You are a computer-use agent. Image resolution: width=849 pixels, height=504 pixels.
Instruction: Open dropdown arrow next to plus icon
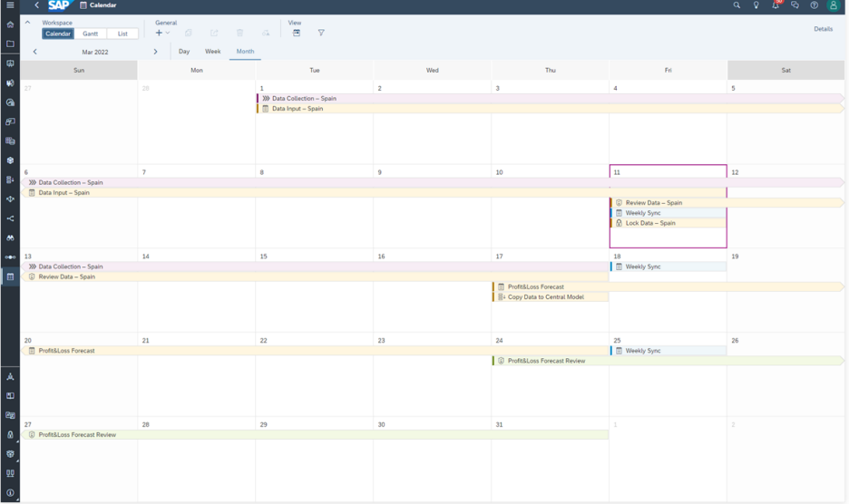tap(168, 33)
